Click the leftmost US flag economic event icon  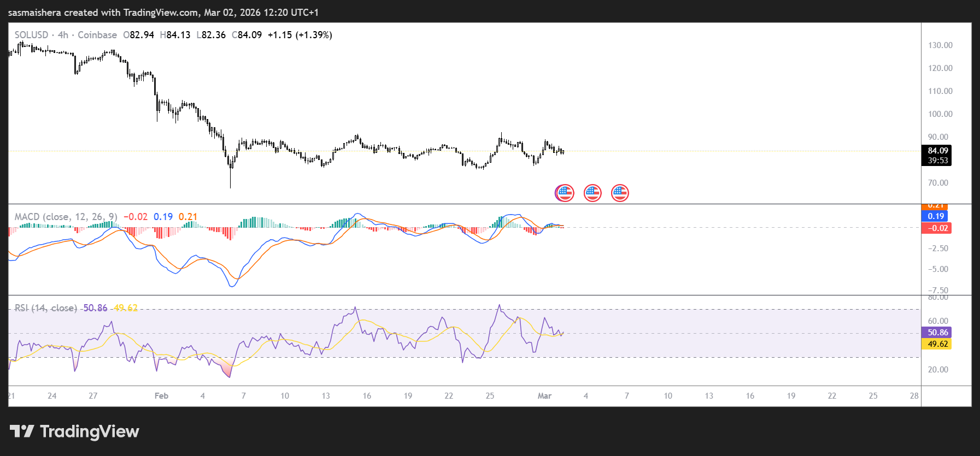point(565,193)
